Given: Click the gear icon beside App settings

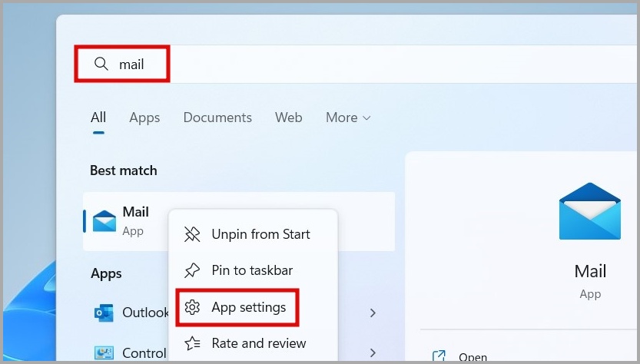Looking at the screenshot, I should pos(192,307).
